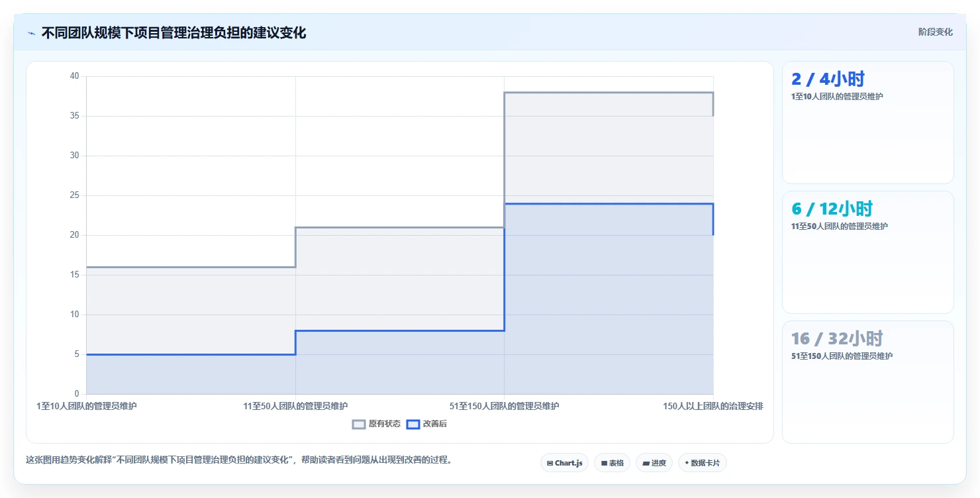Click x-axis label 11至50人团队的管理员维护
This screenshot has width=980, height=498.
(x=295, y=406)
